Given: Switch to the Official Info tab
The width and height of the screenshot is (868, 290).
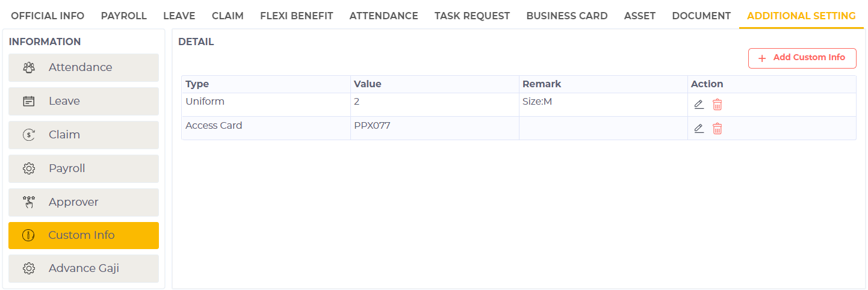Looking at the screenshot, I should (48, 16).
